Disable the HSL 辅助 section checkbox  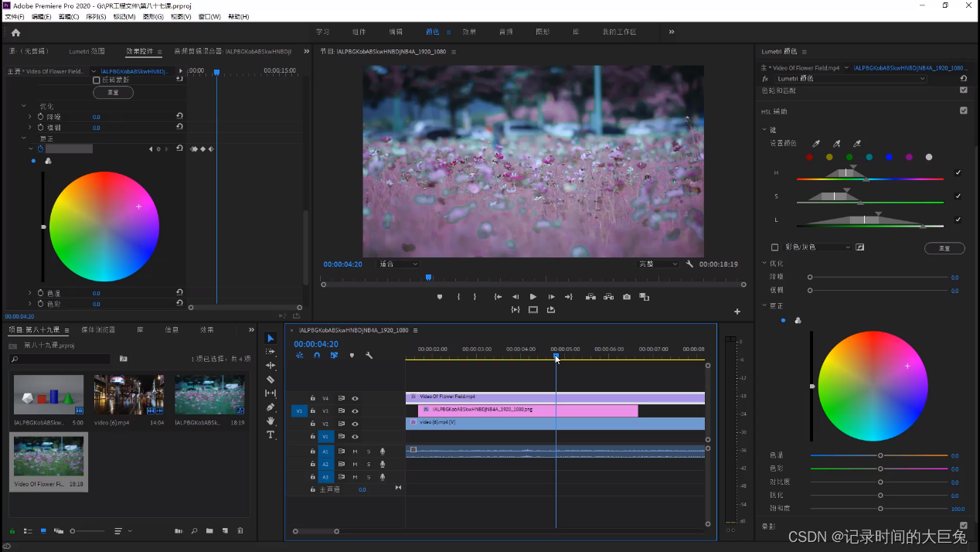coord(963,111)
